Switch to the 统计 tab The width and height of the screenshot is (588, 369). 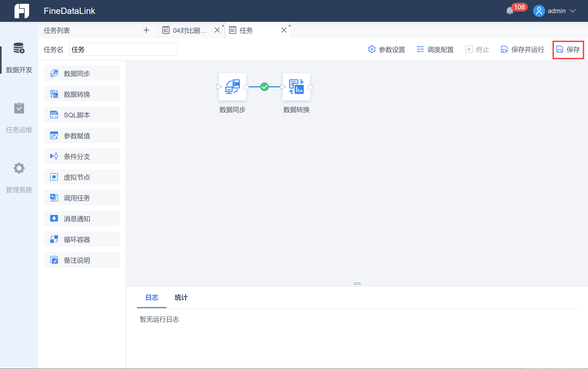[x=181, y=297]
